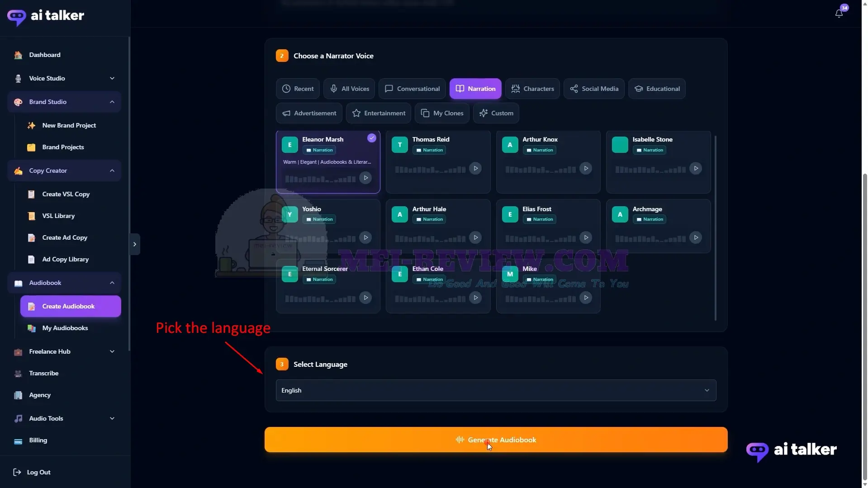
Task: Select the Eternal Sorcerer voice card
Action: pos(328,286)
